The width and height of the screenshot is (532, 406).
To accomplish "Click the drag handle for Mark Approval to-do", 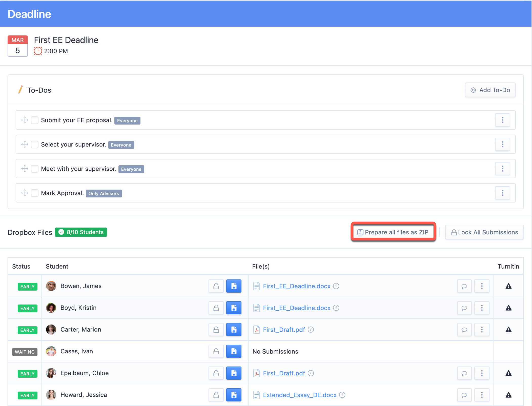I will tap(25, 193).
